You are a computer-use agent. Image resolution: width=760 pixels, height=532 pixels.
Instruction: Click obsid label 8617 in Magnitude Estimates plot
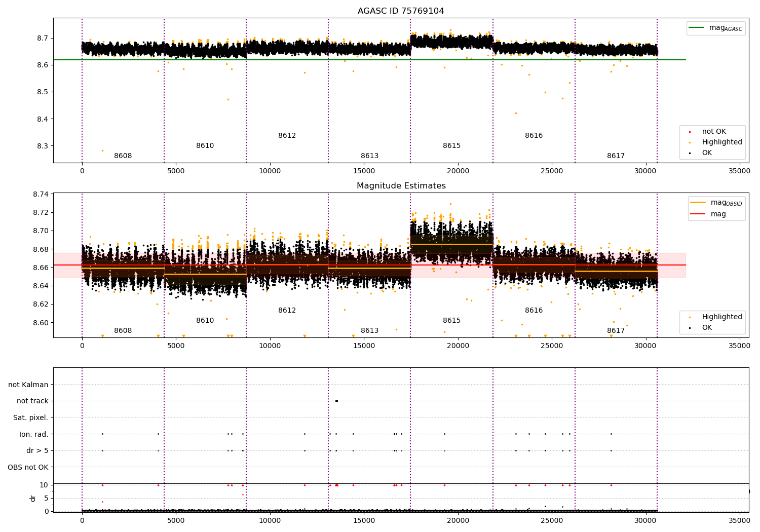click(616, 331)
